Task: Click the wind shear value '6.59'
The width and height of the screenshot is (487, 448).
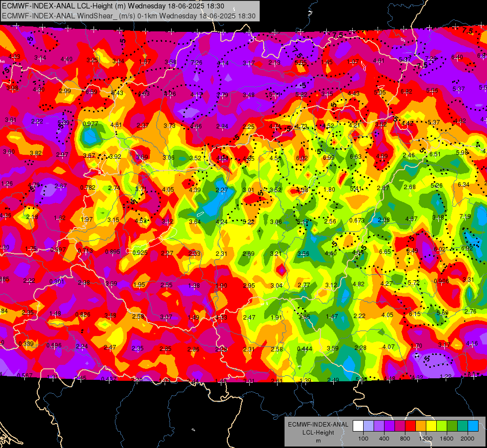Action: pyautogui.click(x=92, y=92)
